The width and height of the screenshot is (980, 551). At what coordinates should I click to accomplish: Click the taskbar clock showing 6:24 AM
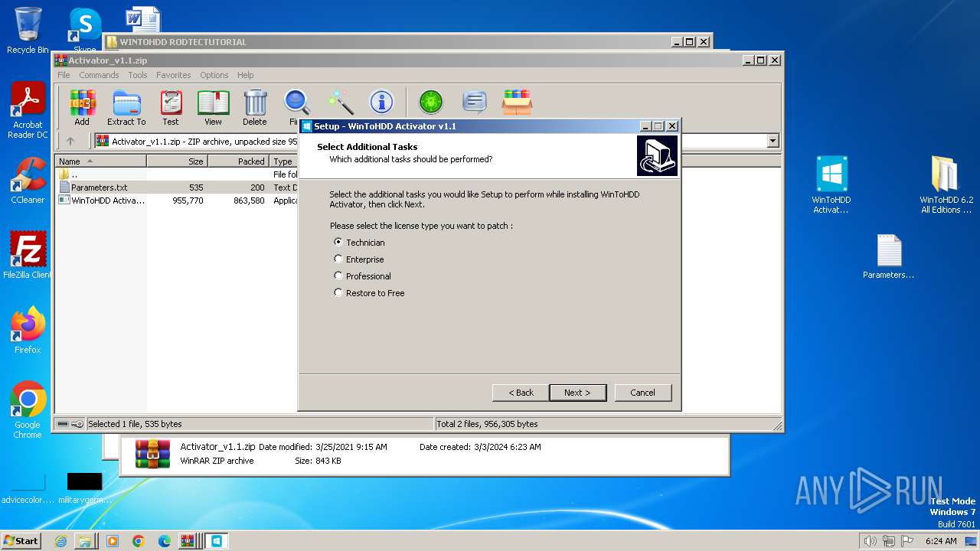pos(941,541)
